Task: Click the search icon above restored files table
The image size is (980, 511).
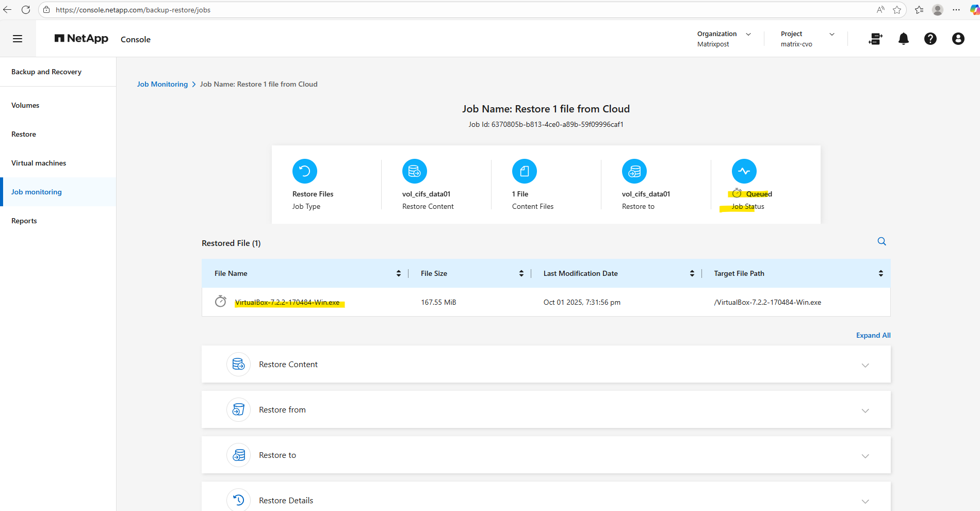Action: 881,241
